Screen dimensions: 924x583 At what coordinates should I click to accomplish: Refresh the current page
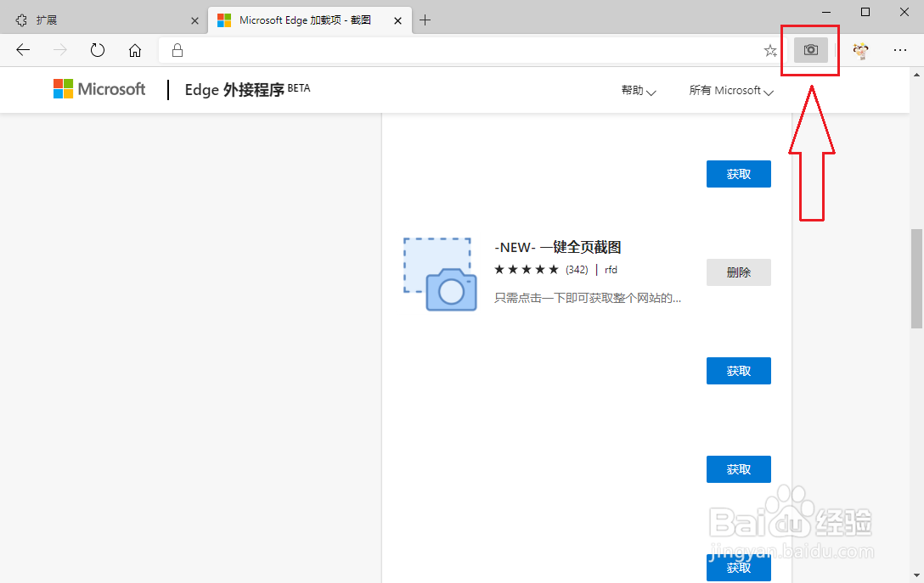(97, 50)
